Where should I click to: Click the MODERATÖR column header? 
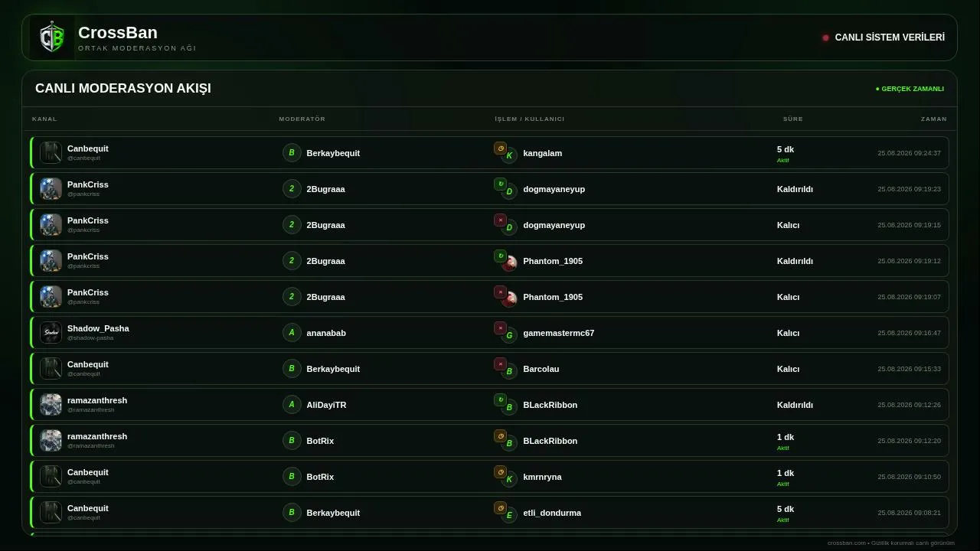pos(302,119)
